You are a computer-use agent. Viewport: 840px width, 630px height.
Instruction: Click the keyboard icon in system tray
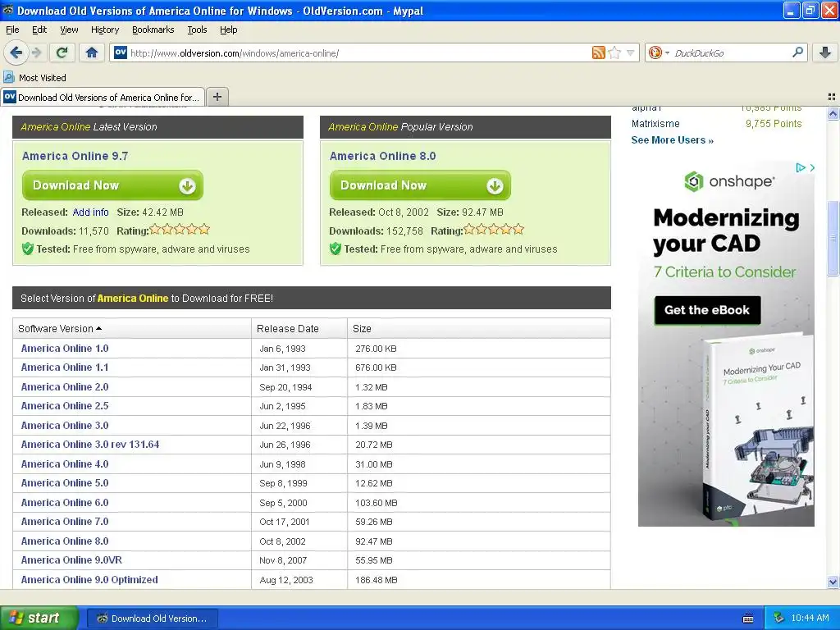click(x=748, y=619)
